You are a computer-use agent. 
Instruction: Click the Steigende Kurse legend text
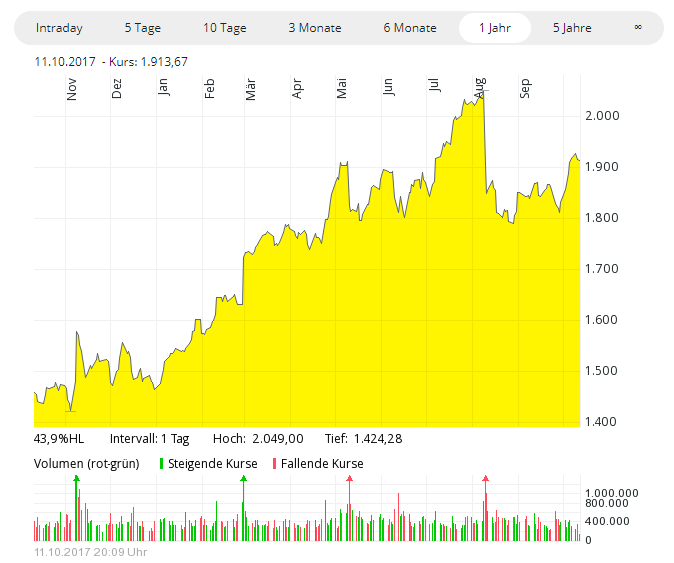[213, 464]
